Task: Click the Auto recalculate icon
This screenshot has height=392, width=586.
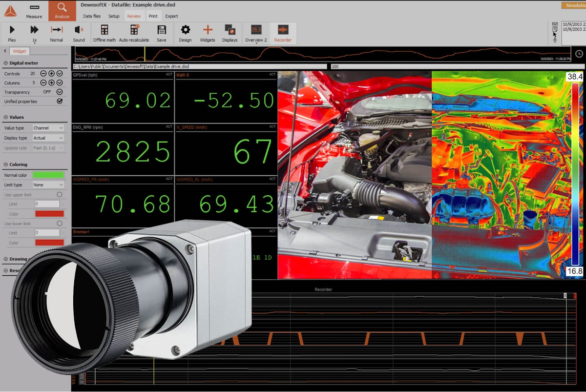Action: [x=134, y=32]
